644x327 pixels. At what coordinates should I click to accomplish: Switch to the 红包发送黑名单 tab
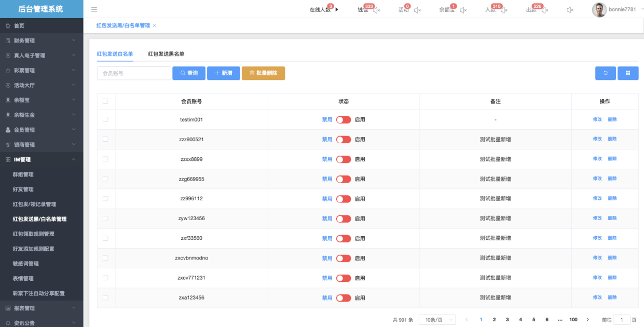tap(166, 53)
